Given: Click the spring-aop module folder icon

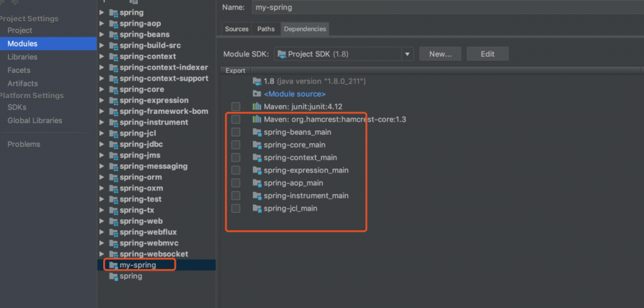Looking at the screenshot, I should 113,23.
